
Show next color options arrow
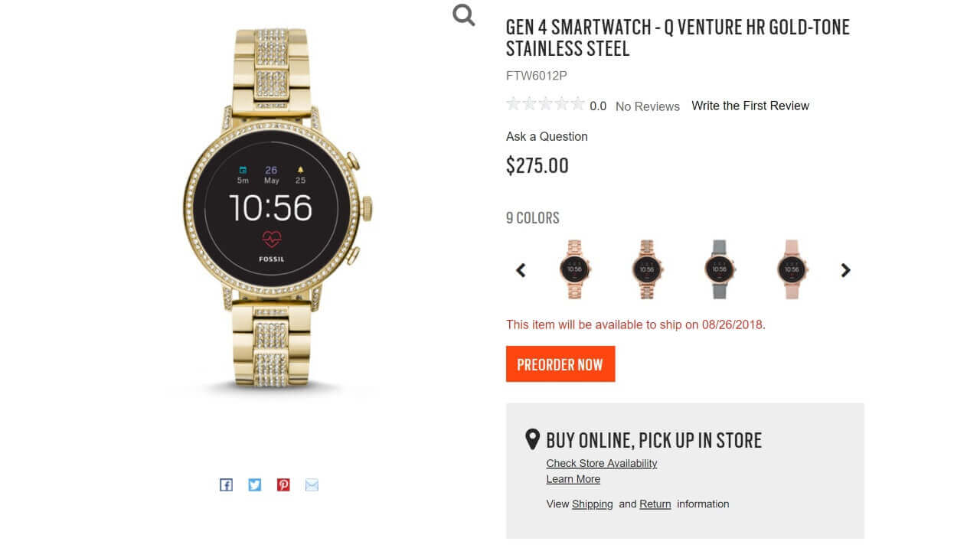pos(845,270)
